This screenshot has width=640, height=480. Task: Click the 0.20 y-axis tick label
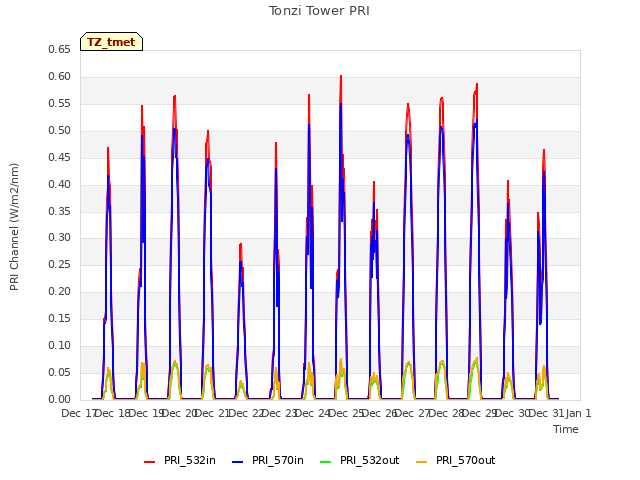[x=60, y=291]
